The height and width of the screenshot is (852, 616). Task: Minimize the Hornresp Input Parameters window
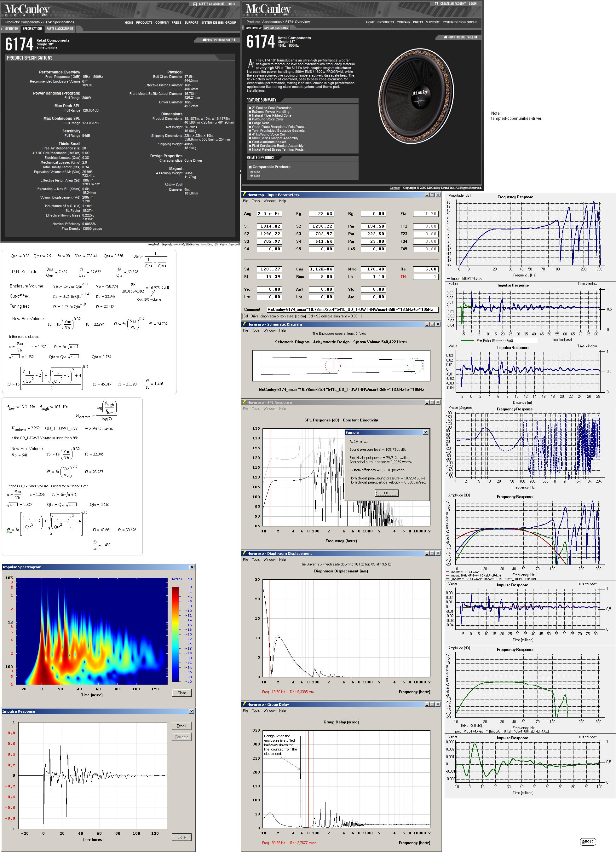coord(427,194)
